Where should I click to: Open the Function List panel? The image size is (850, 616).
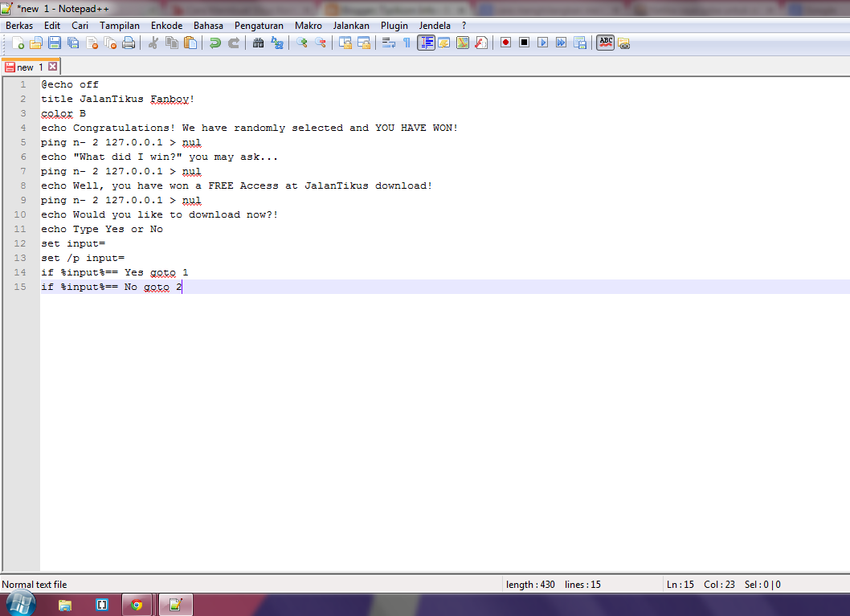[481, 43]
